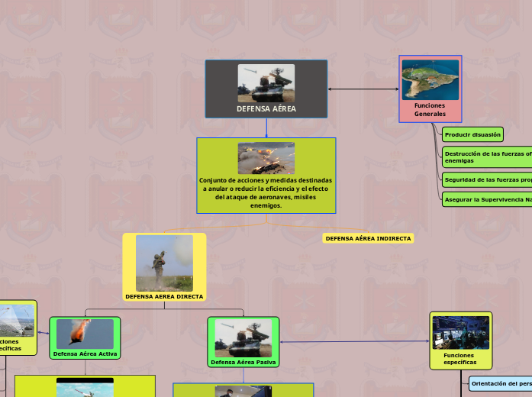Click the soldier image in DEFENSA AEREA DIRECTA

(164, 263)
